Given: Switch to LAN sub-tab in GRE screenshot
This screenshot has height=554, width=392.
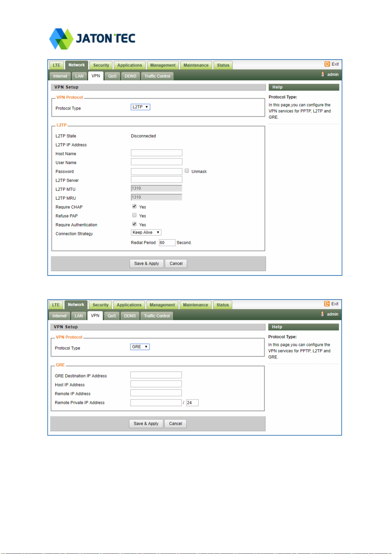Looking at the screenshot, I should [79, 316].
